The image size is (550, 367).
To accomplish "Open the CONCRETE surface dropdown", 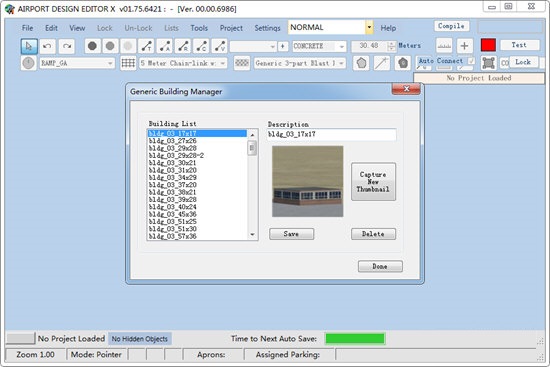I will [319, 46].
